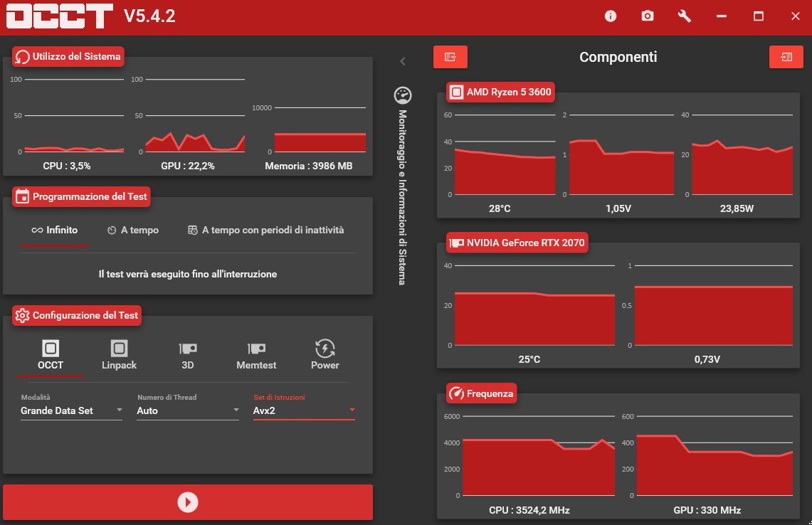Collapse the left panel with chevron arrow
Screen dimensions: 812x525
[x=403, y=61]
